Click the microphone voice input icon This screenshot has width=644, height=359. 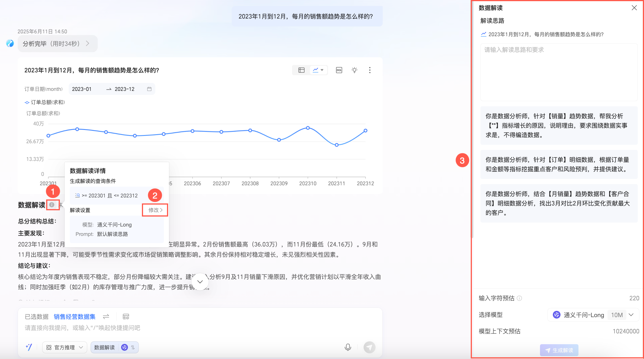348,347
